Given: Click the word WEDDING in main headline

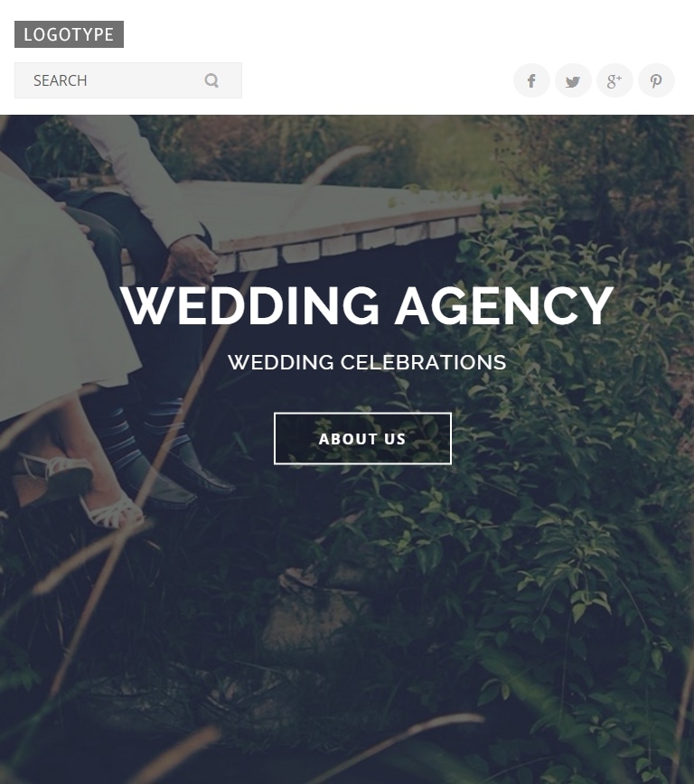Looking at the screenshot, I should (x=249, y=305).
